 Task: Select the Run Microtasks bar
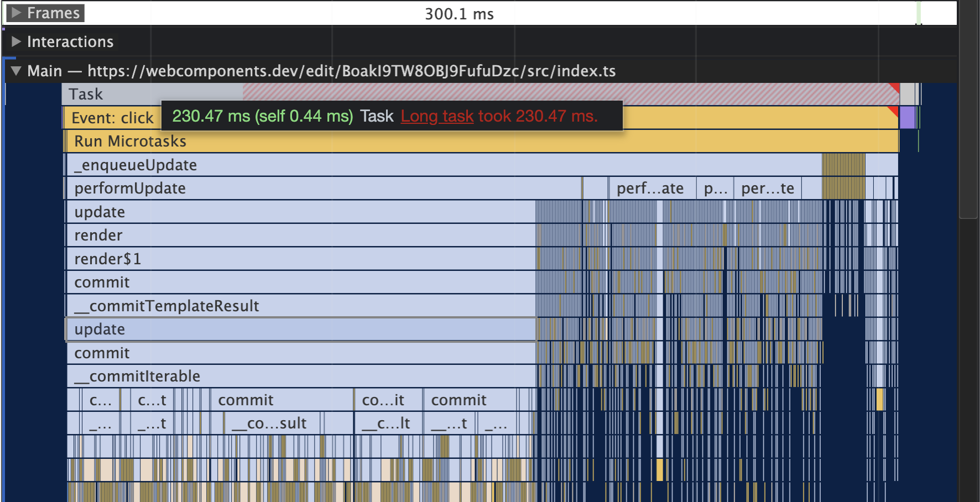130,141
